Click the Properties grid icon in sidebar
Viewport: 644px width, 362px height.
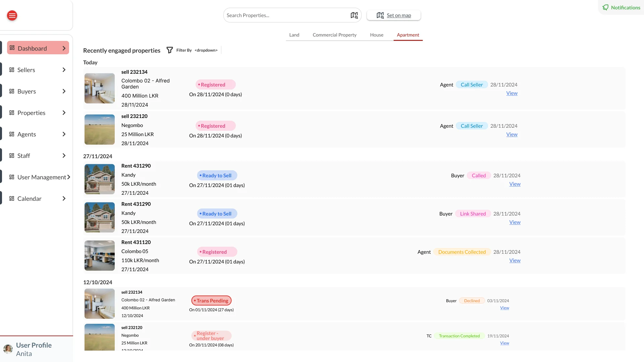point(12,113)
